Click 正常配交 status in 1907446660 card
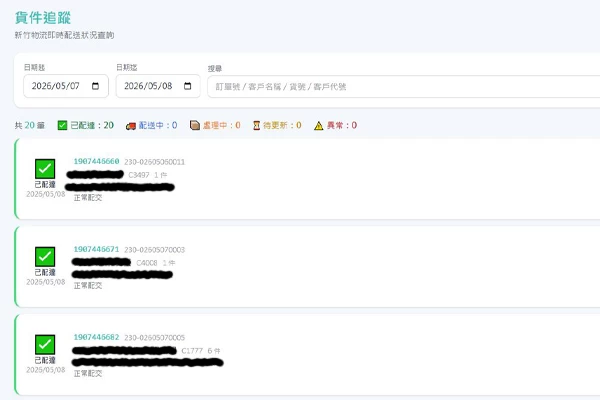 click(x=88, y=198)
